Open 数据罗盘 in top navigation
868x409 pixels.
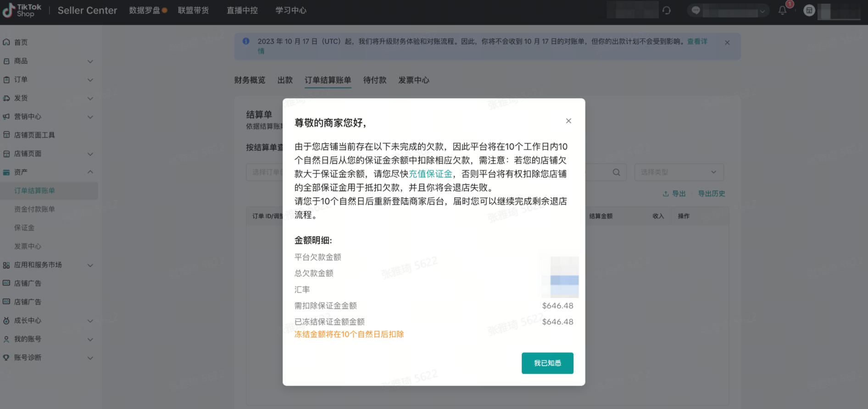click(x=145, y=11)
